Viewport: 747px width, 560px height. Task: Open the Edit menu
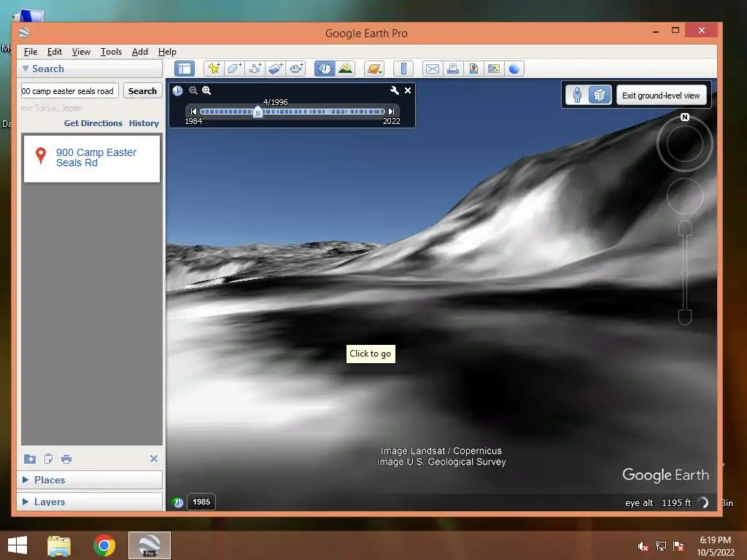(x=54, y=52)
